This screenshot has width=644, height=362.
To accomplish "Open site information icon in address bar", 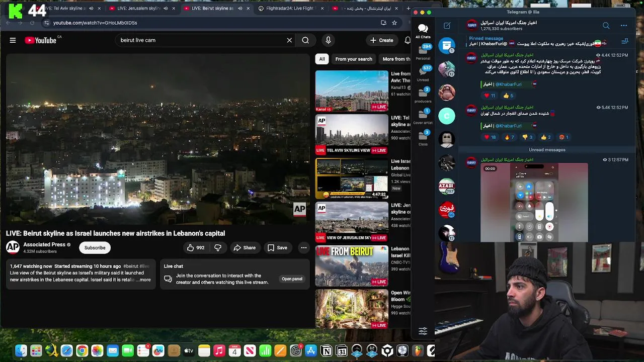I will point(46,23).
